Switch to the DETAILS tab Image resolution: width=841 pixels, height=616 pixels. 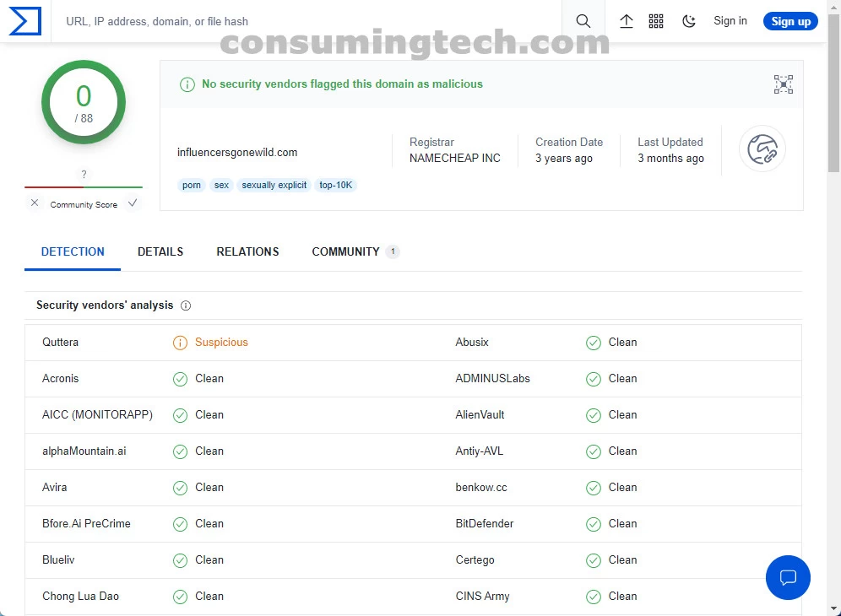click(160, 252)
